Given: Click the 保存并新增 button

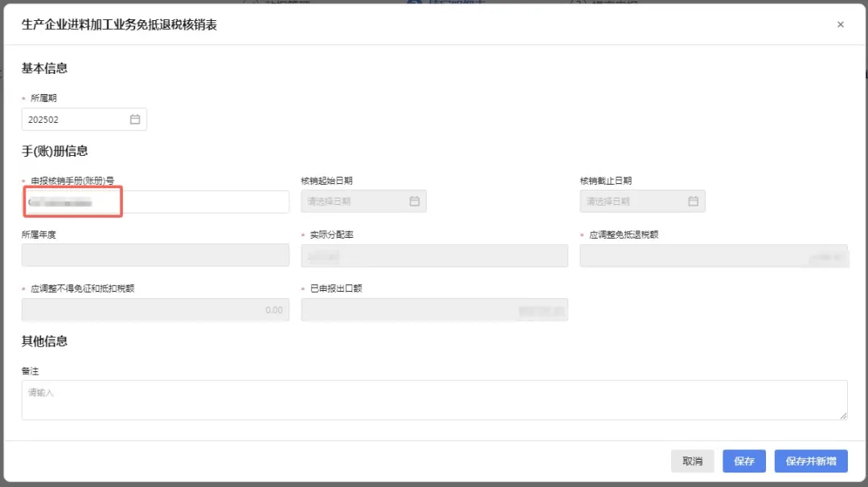Looking at the screenshot, I should (811, 460).
